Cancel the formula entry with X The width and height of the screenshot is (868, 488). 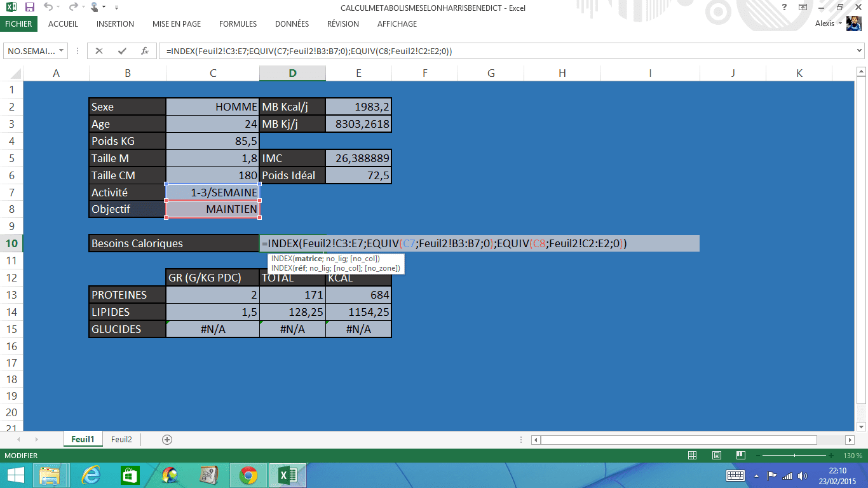[x=99, y=51]
